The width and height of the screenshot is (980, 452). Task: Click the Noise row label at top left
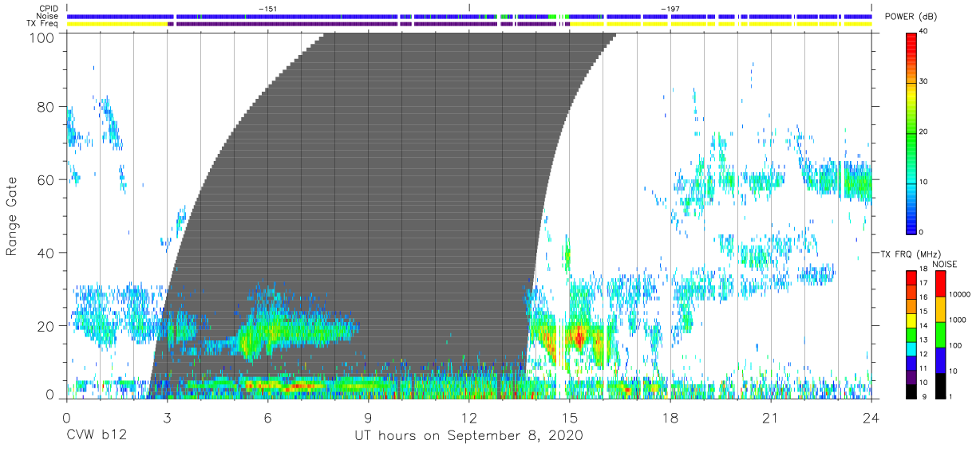48,16
